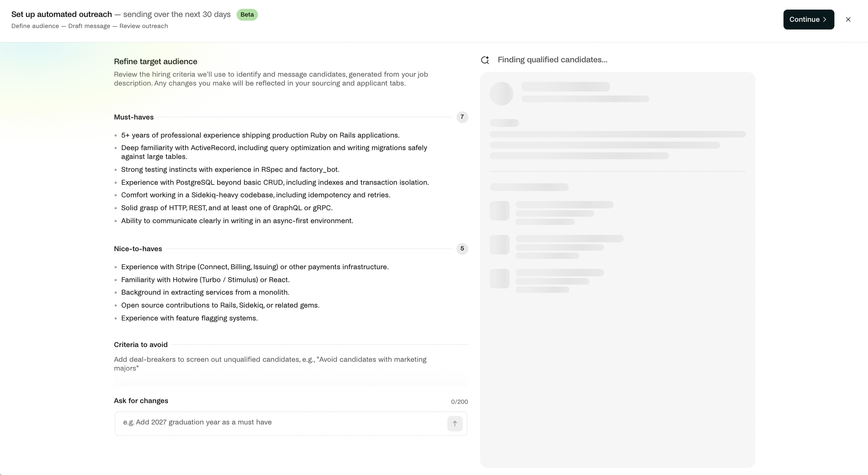The height and width of the screenshot is (475, 868).
Task: Select the RSpec and factory_bot testing criterion
Action: pyautogui.click(x=230, y=170)
